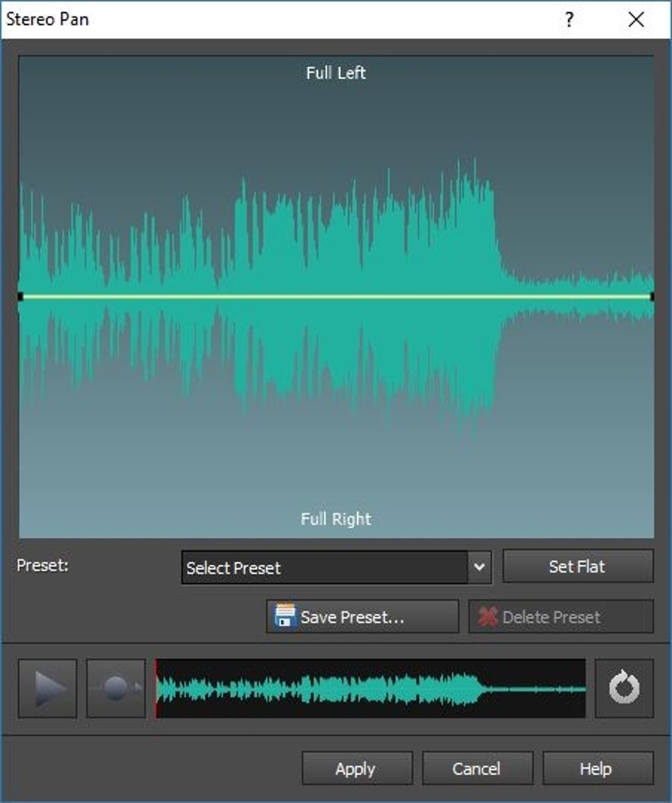Click the red playback position marker
672x803 pixels.
(156, 687)
